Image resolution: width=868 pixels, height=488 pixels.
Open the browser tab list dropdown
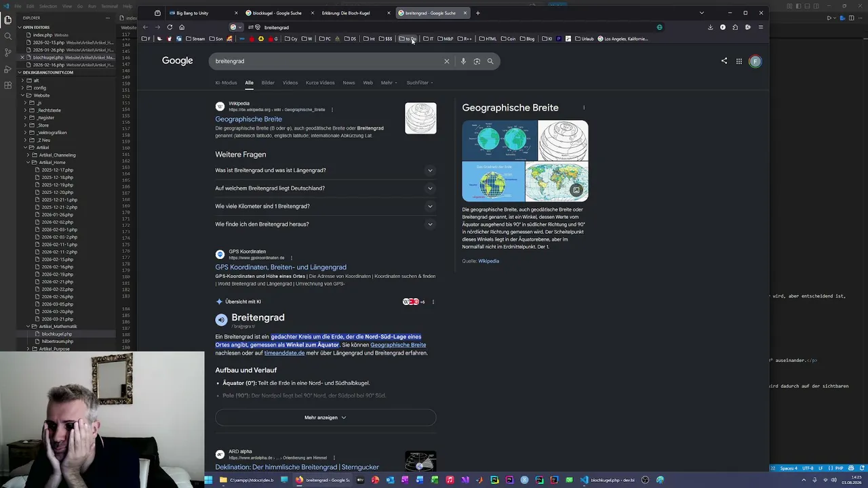(x=701, y=13)
